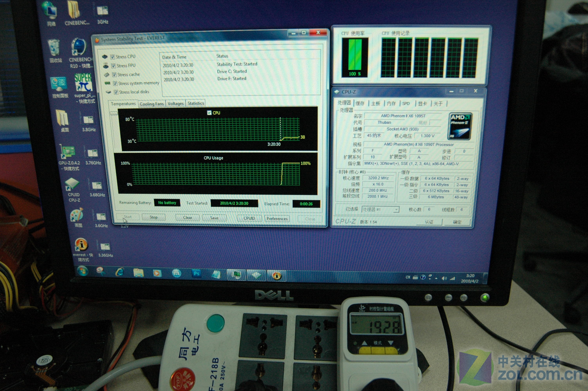The image size is (588, 391).
Task: Select the Temperatures tab
Action: coord(123,104)
